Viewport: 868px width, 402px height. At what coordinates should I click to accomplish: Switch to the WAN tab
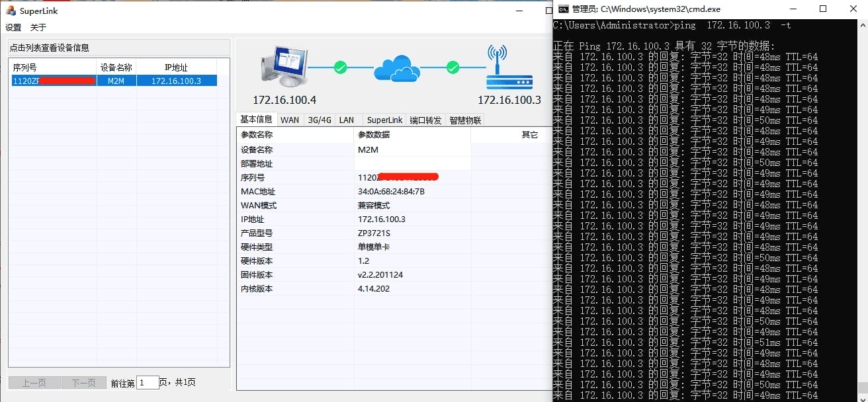tap(289, 120)
